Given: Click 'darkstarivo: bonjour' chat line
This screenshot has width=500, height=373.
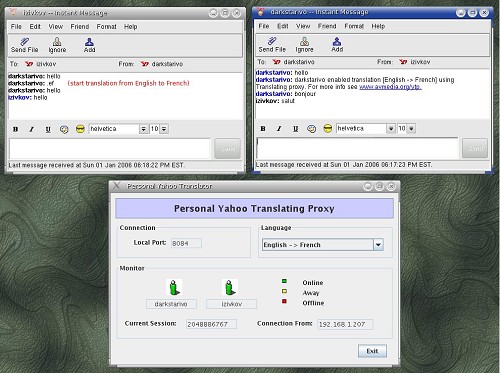Looking at the screenshot, I should click(286, 94).
